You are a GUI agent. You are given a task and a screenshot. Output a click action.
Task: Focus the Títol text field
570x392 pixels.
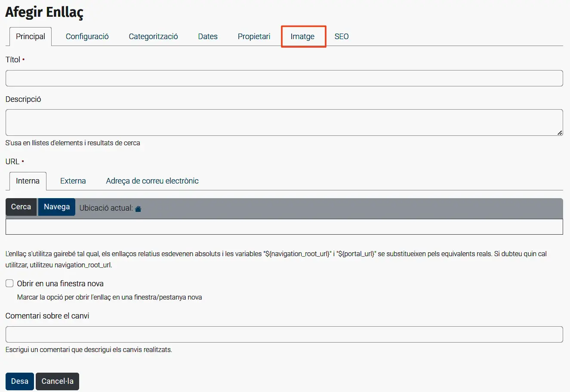[284, 78]
